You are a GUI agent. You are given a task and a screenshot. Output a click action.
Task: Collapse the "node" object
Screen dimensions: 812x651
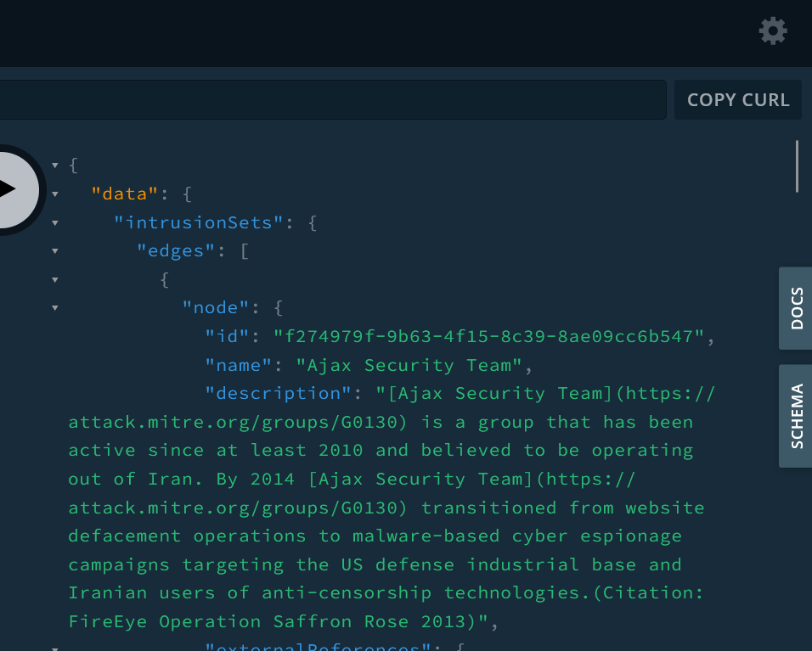coord(55,308)
